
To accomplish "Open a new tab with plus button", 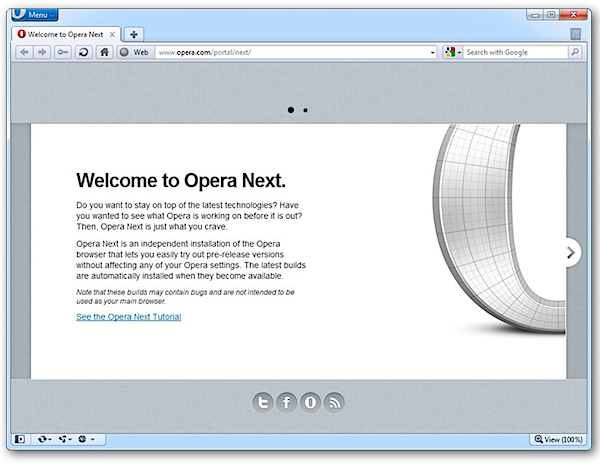I will [x=134, y=34].
